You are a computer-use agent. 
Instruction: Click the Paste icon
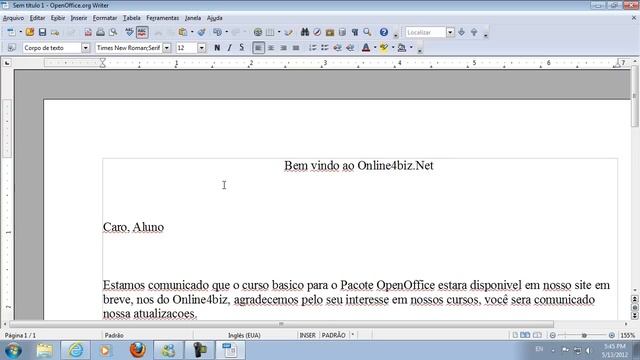tap(183, 32)
